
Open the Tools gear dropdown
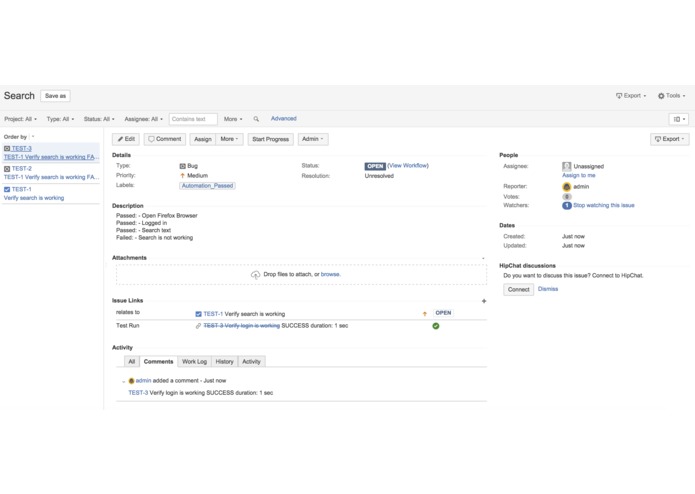671,96
